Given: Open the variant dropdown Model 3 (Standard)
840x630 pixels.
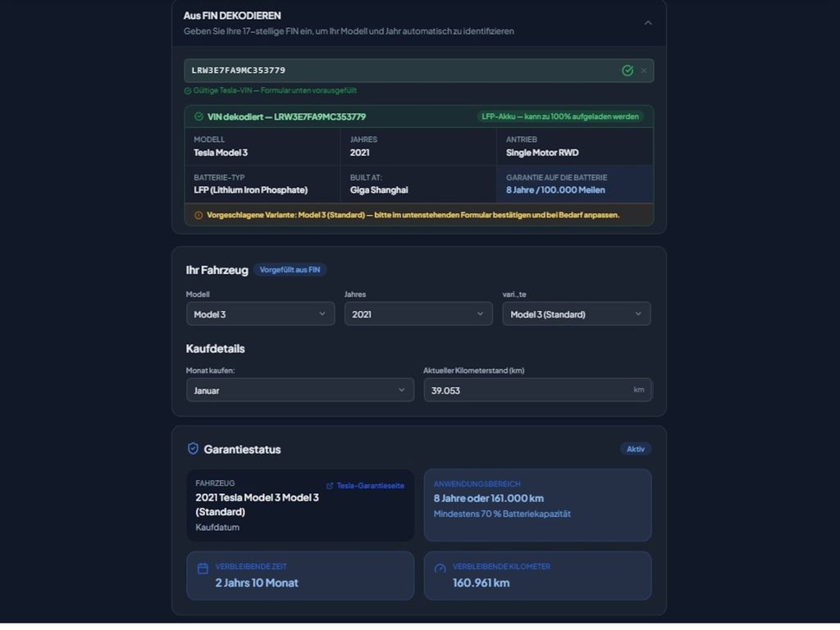Looking at the screenshot, I should [576, 314].
